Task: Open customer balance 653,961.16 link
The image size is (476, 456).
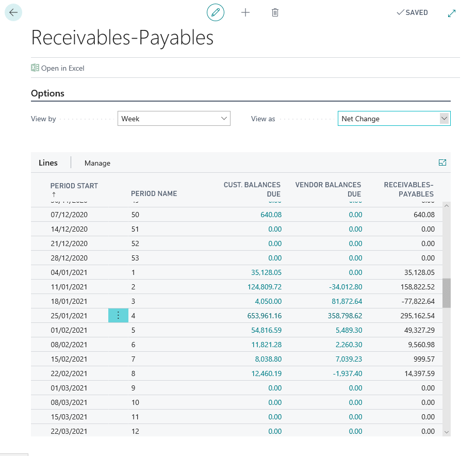Action: pos(265,316)
